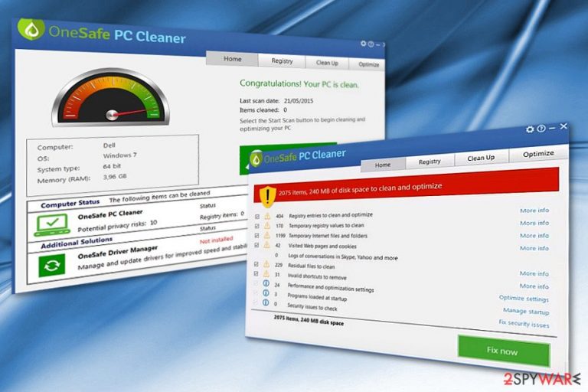Uncheck the Residual files to clean checkbox
The height and width of the screenshot is (392, 588).
point(256,264)
